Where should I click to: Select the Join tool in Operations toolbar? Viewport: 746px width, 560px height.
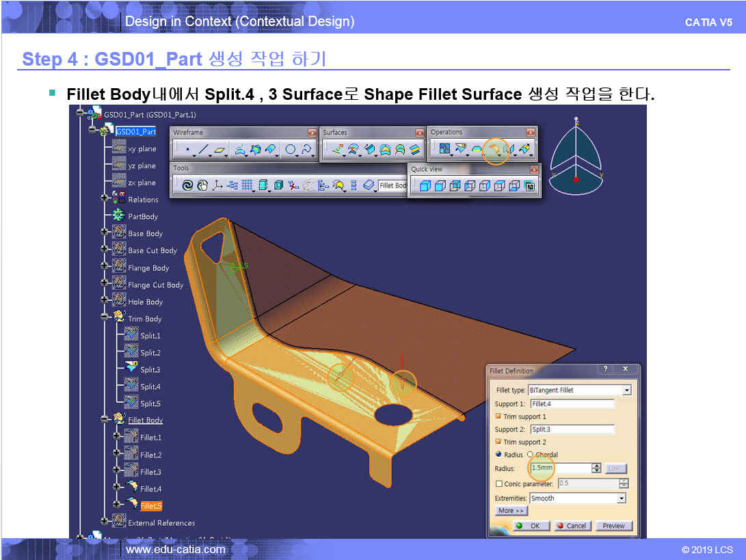coord(444,149)
